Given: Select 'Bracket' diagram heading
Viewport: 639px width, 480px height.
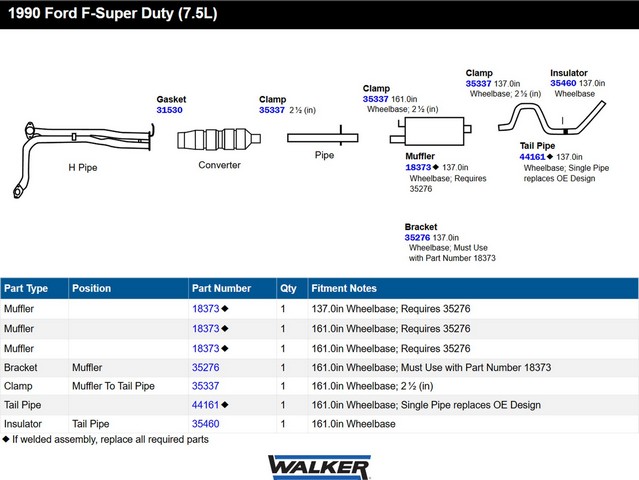Looking at the screenshot, I should click(421, 227).
